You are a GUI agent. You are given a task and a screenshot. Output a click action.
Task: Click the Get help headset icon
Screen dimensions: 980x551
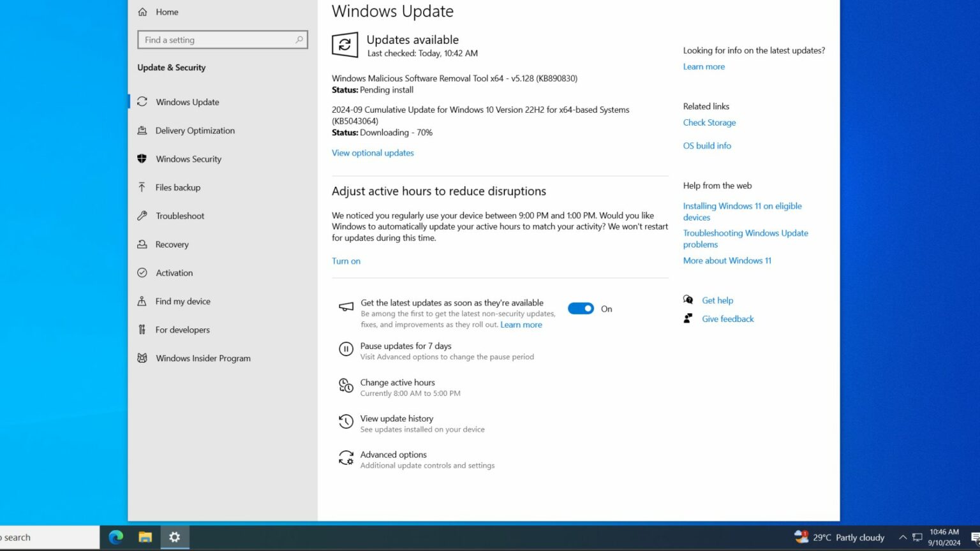click(x=688, y=300)
